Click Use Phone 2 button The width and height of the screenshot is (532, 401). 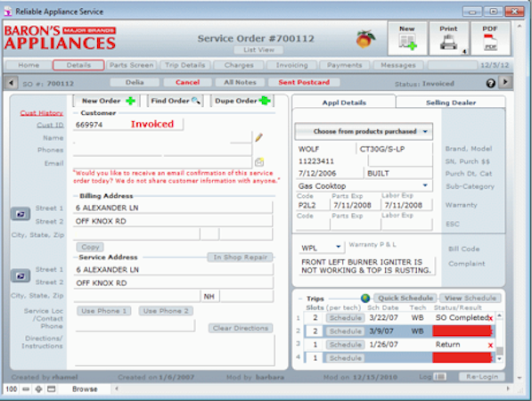click(x=166, y=311)
